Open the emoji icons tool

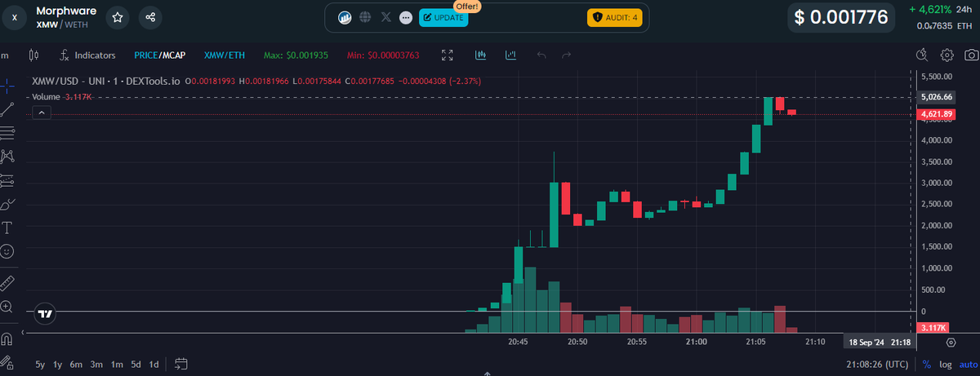(7, 251)
